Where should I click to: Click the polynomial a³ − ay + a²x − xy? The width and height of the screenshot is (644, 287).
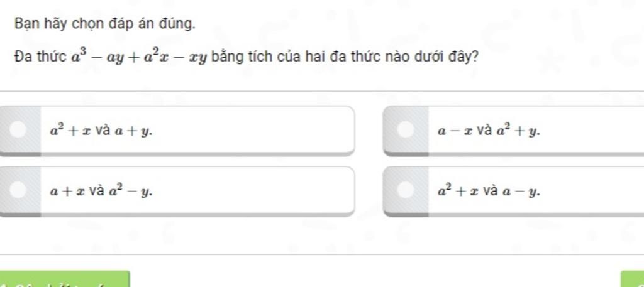(x=139, y=57)
